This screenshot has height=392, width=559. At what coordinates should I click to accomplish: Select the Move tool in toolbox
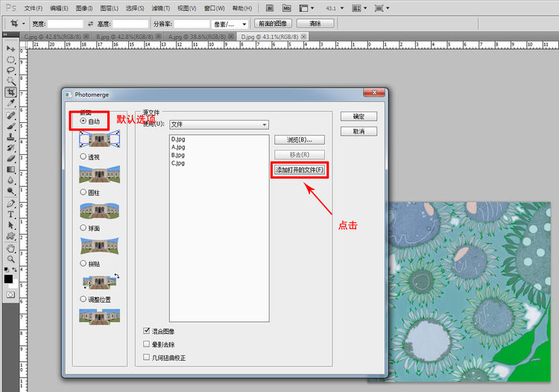click(x=10, y=48)
